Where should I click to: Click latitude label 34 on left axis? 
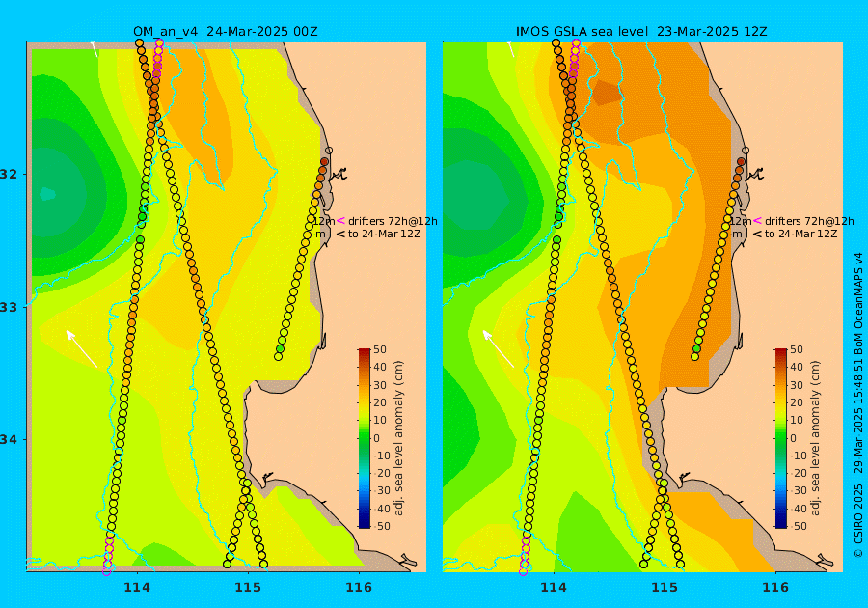coord(9,440)
